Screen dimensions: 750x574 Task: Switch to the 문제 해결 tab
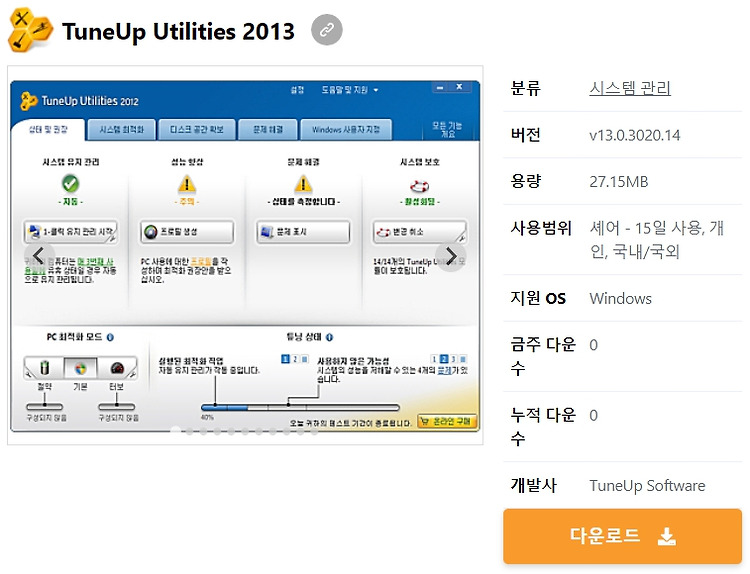pyautogui.click(x=268, y=130)
